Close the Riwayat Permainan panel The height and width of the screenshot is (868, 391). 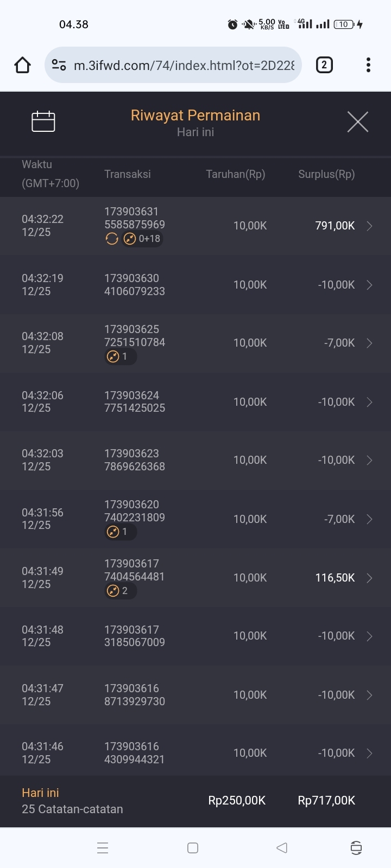coord(357,122)
